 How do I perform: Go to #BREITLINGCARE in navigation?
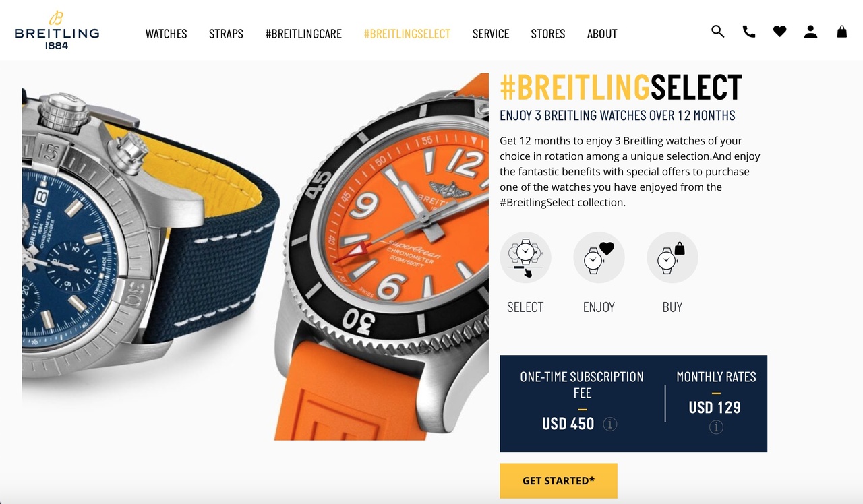pyautogui.click(x=303, y=34)
